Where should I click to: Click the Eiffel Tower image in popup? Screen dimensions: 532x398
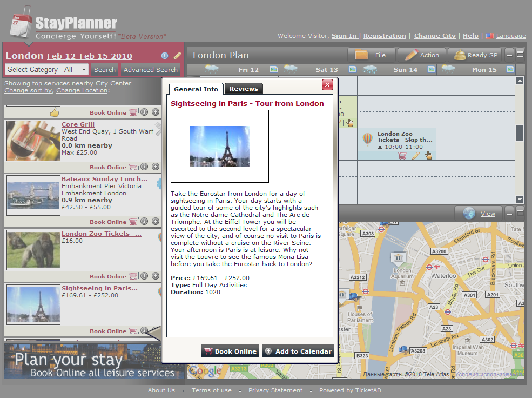click(219, 146)
